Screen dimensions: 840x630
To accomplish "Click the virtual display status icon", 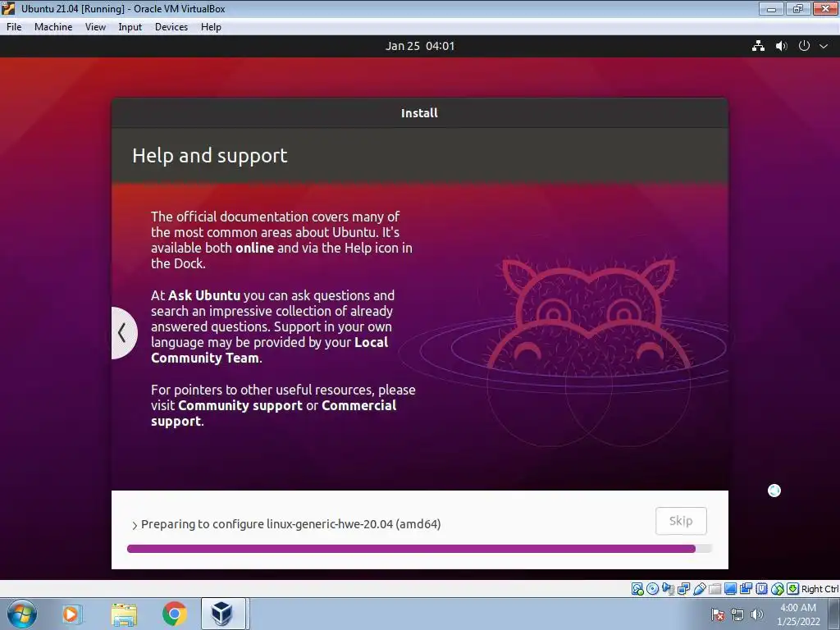I will coord(730,589).
